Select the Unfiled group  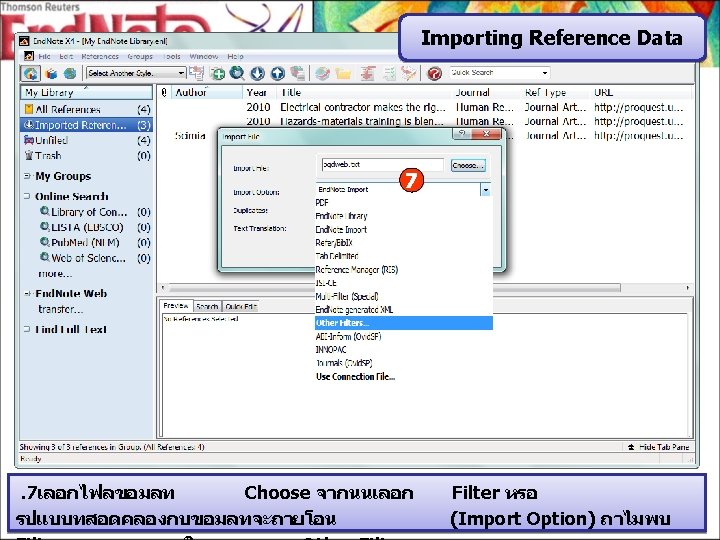click(86, 140)
